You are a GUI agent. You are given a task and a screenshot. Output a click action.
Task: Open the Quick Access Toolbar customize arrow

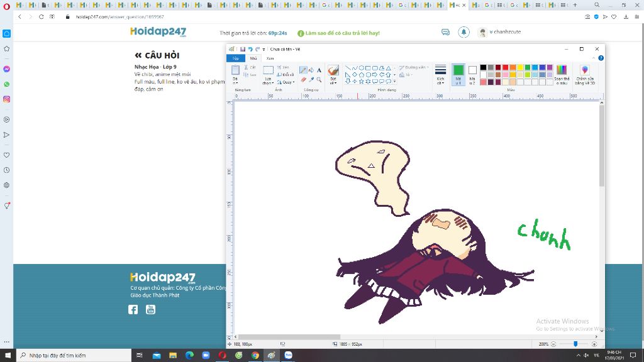[264, 49]
